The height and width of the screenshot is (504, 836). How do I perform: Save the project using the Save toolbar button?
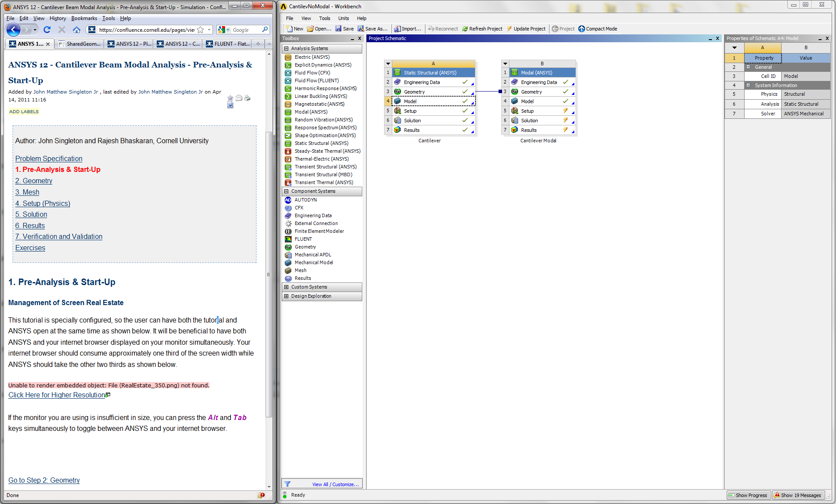344,29
